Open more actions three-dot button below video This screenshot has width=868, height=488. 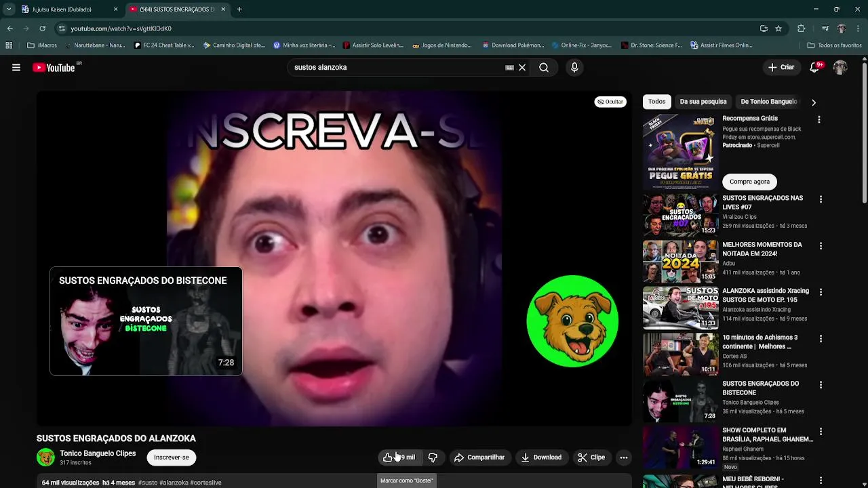click(x=624, y=457)
